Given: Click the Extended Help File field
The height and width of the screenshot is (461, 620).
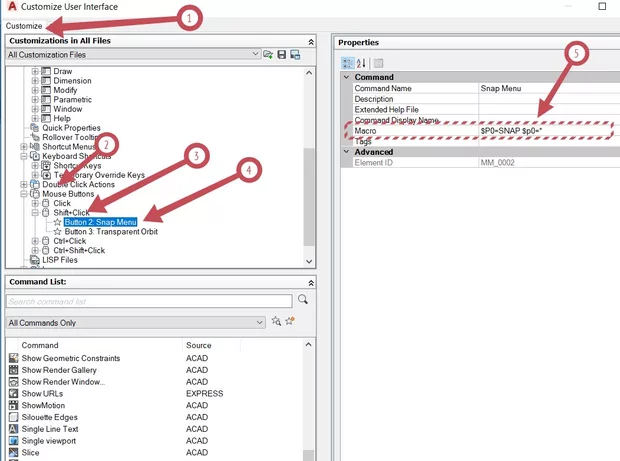Looking at the screenshot, I should tap(549, 110).
